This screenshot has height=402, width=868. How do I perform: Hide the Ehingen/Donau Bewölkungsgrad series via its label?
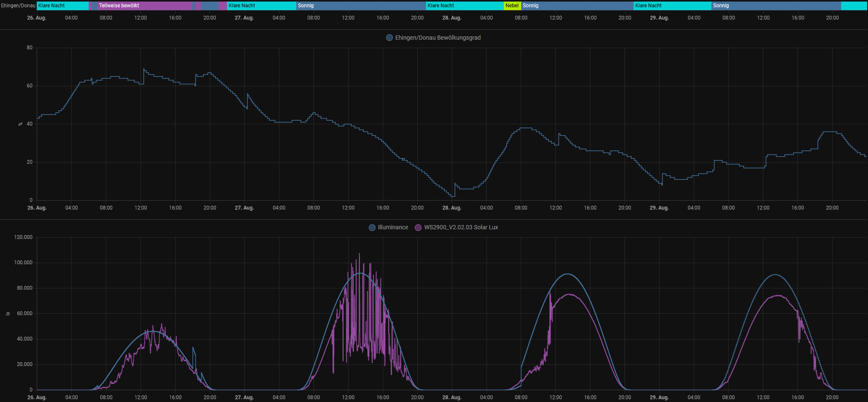(x=438, y=38)
